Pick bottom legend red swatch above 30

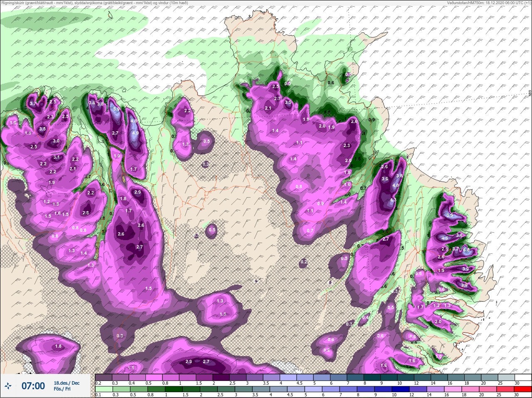(x=524, y=388)
